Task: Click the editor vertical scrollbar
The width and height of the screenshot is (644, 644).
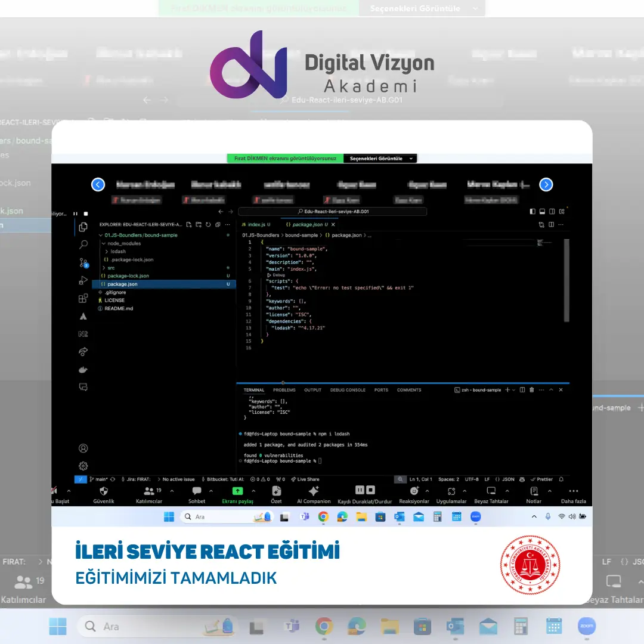Action: click(567, 280)
